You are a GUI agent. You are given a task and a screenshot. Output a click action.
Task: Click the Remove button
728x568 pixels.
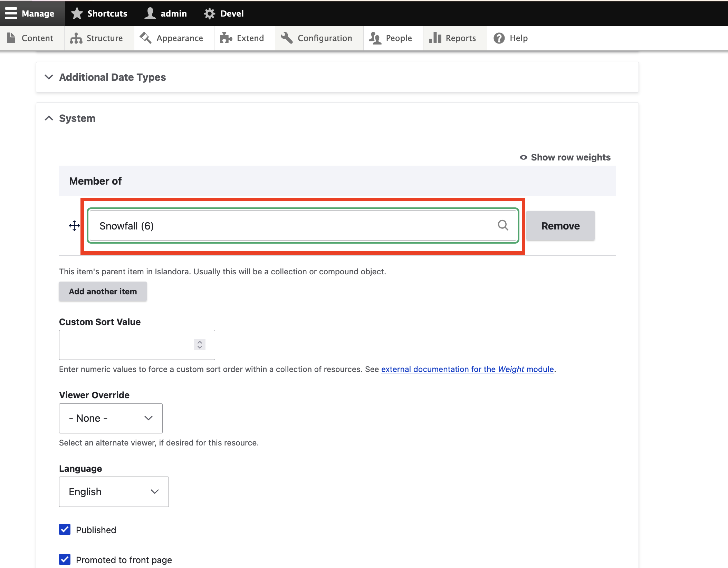(x=560, y=226)
